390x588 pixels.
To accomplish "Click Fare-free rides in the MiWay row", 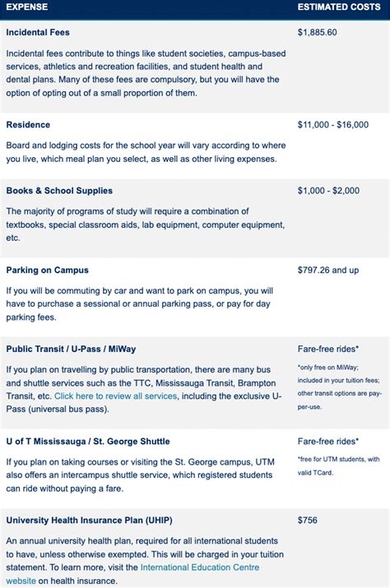I will coord(328,349).
